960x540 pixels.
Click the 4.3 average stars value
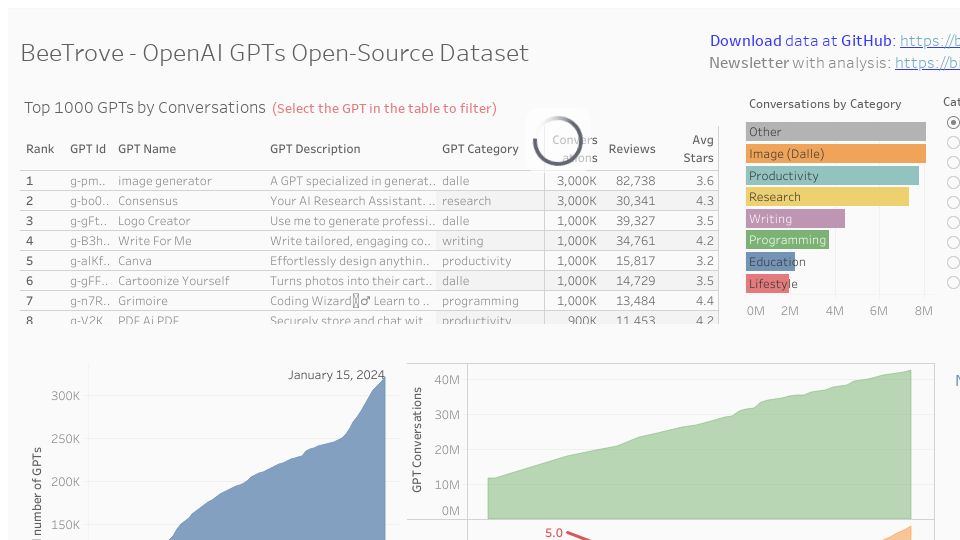705,201
